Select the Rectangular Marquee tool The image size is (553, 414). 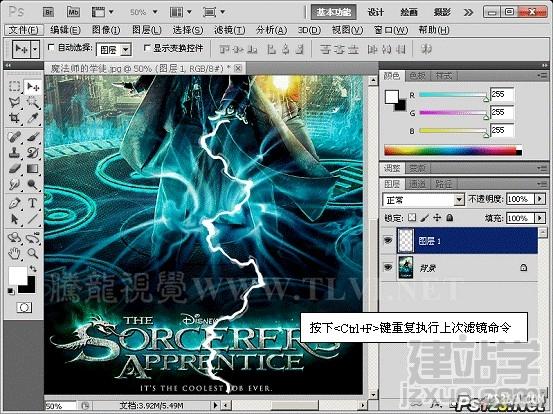tap(14, 86)
